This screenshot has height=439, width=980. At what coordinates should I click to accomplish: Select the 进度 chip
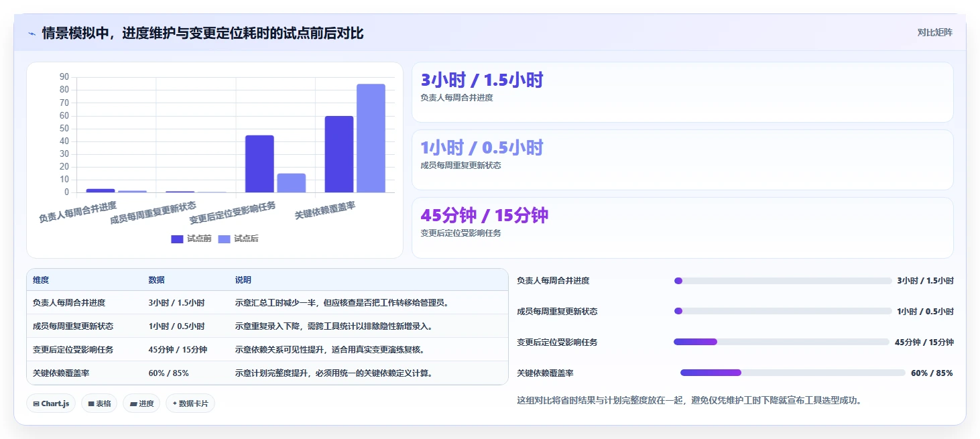click(x=141, y=403)
